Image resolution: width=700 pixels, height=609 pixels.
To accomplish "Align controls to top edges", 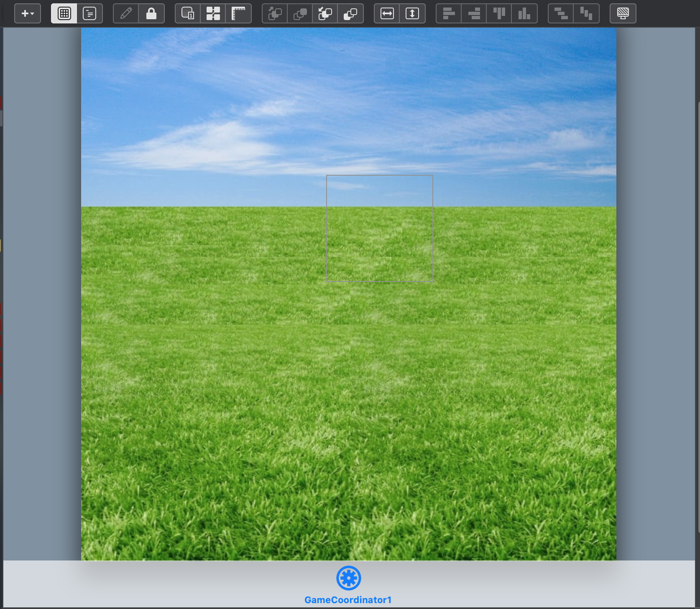I will pyautogui.click(x=499, y=13).
